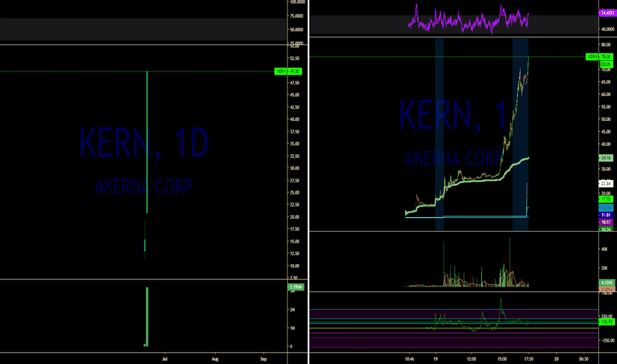The image size is (617, 364).
Task: Select the 10:46 label on intraday time axis
Action: pos(410,359)
